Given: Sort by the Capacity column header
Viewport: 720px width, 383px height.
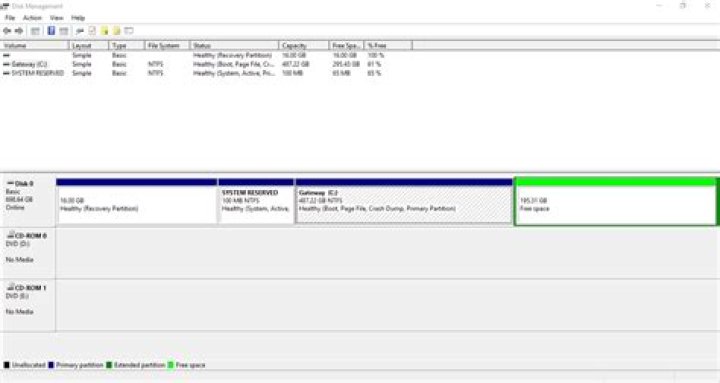Looking at the screenshot, I should (x=304, y=45).
